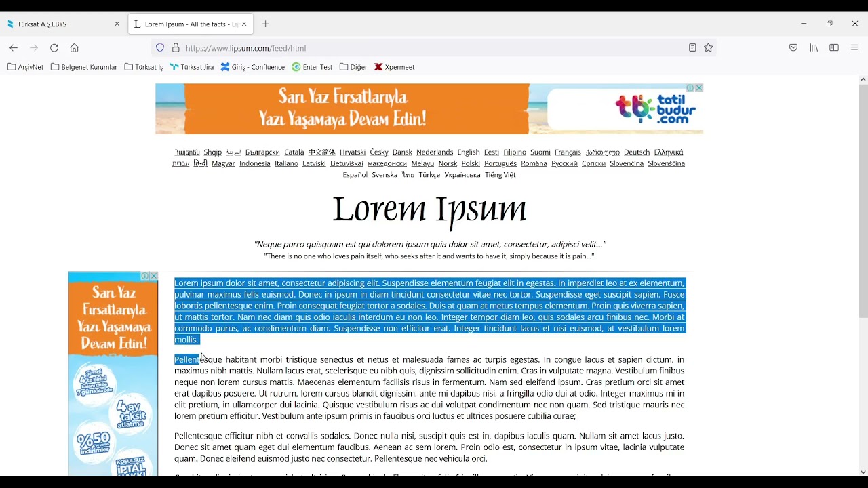Switch language to Shqip
The image size is (868, 488).
(x=213, y=152)
